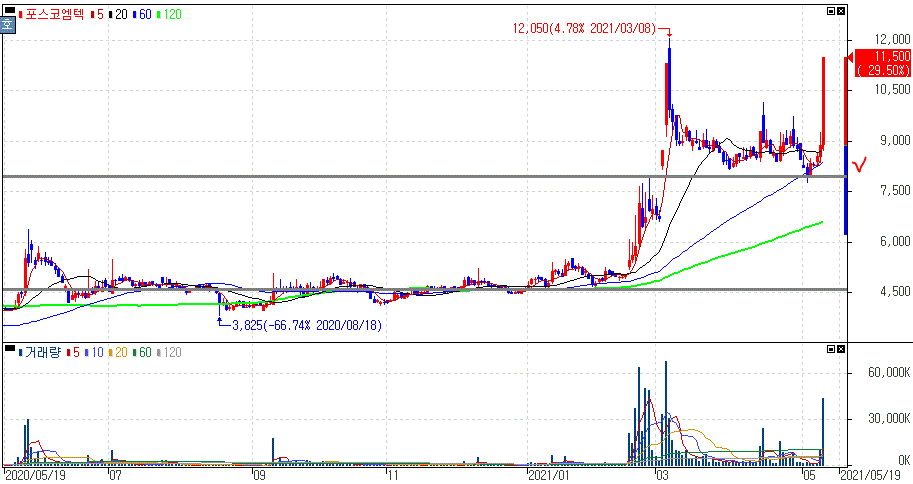This screenshot has height=484, width=913.
Task: Select the 포스코엠텍 price series legend
Action: [52, 14]
